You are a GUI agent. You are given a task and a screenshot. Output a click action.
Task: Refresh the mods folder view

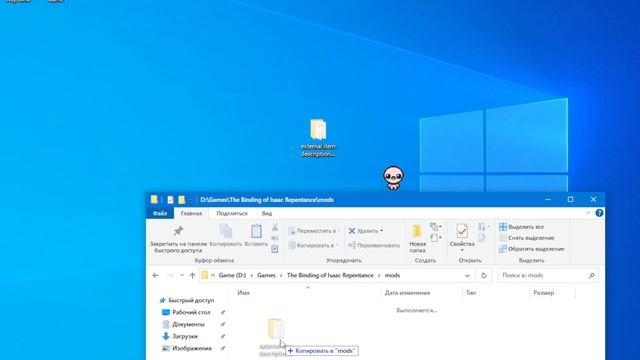pos(484,276)
